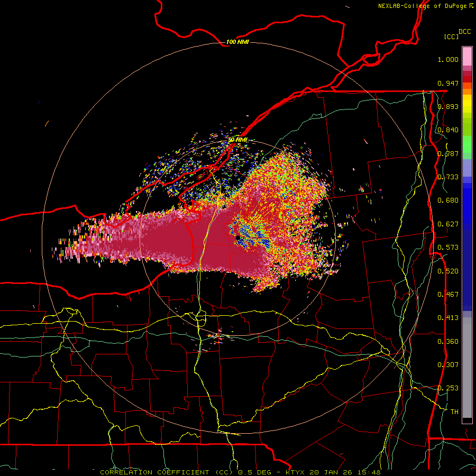476x476 pixels.
Task: Click the DCC label above color bar
Action: tap(464, 32)
